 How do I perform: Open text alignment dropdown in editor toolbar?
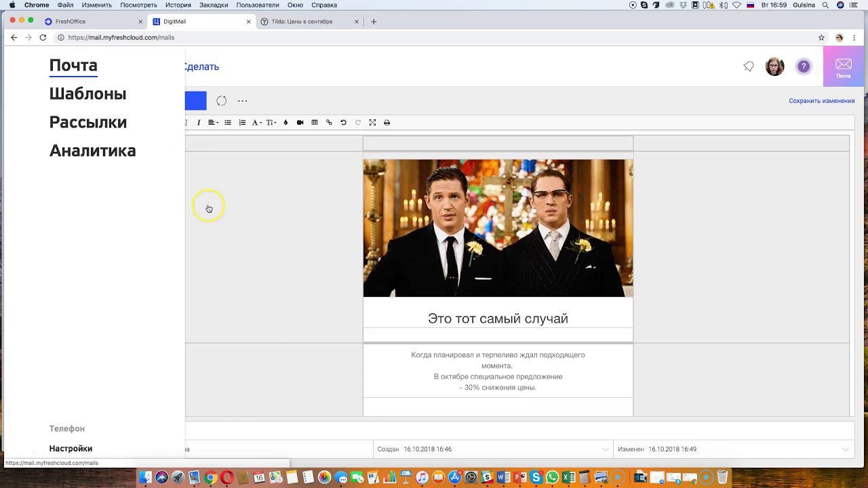click(x=212, y=123)
